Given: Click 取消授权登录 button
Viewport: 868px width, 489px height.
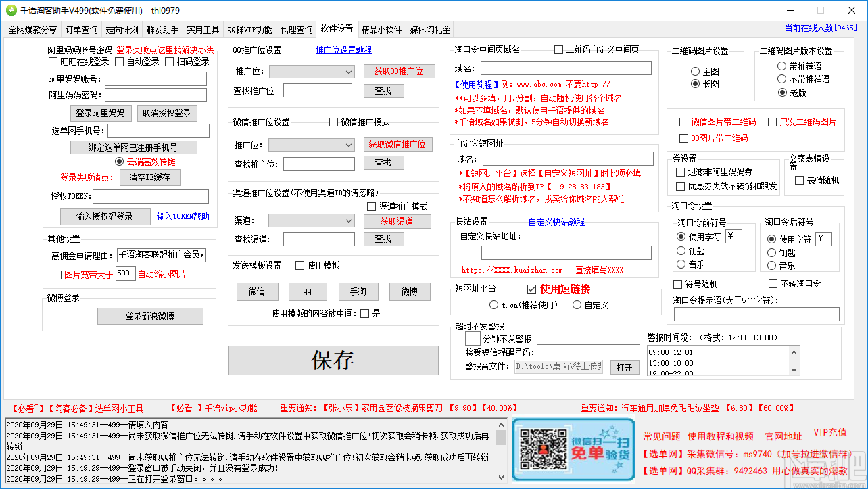Looking at the screenshot, I should (x=167, y=113).
